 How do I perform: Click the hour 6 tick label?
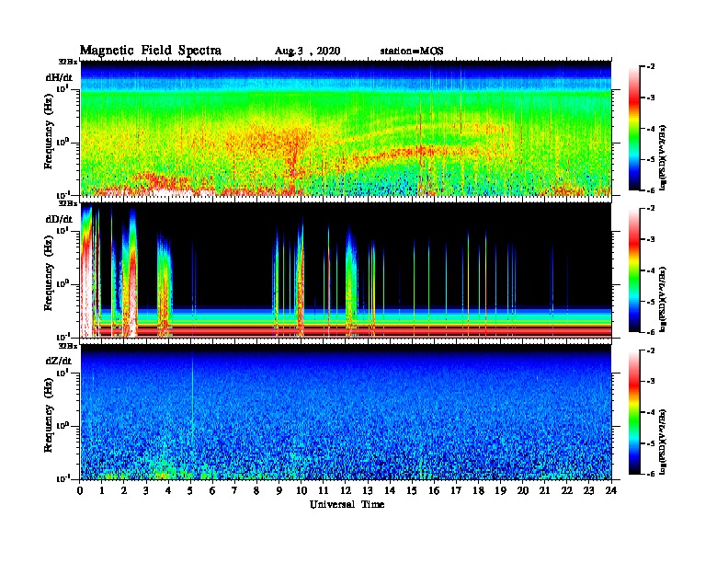(x=212, y=490)
